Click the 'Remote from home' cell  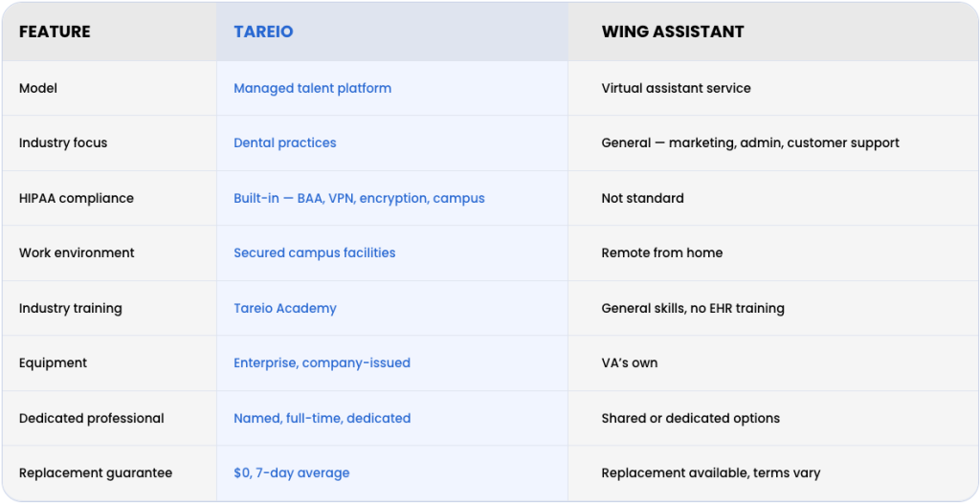pyautogui.click(x=662, y=252)
